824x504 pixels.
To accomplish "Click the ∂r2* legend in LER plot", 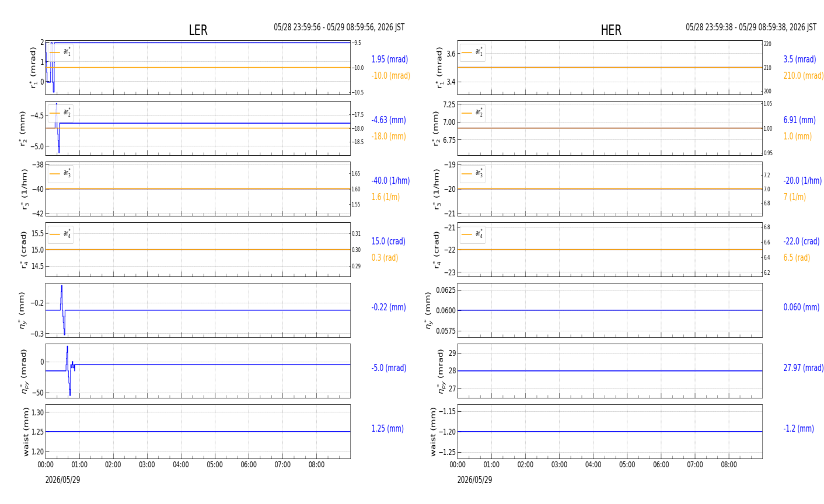I will tap(61, 113).
